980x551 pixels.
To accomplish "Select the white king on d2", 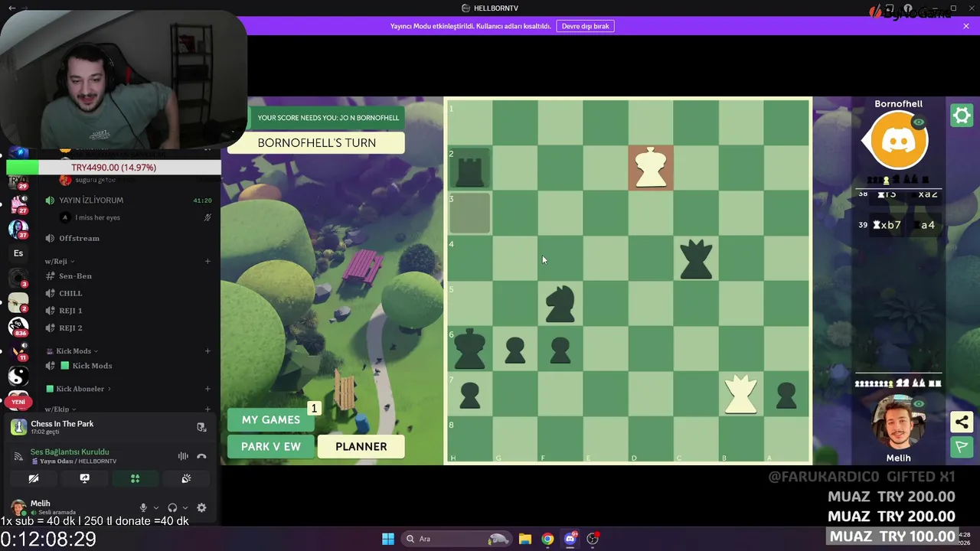I will coord(651,168).
